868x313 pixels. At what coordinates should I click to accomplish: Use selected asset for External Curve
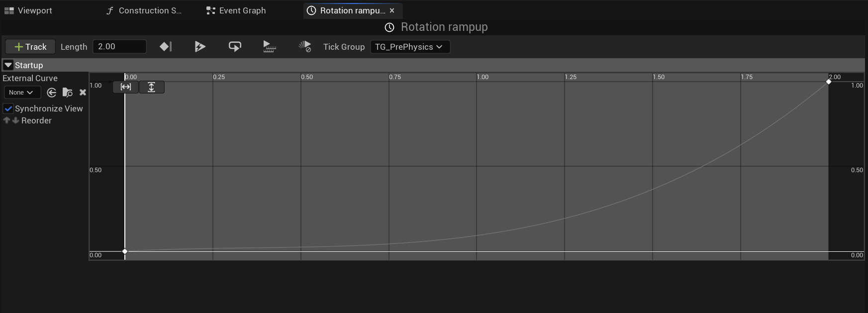coord(51,93)
